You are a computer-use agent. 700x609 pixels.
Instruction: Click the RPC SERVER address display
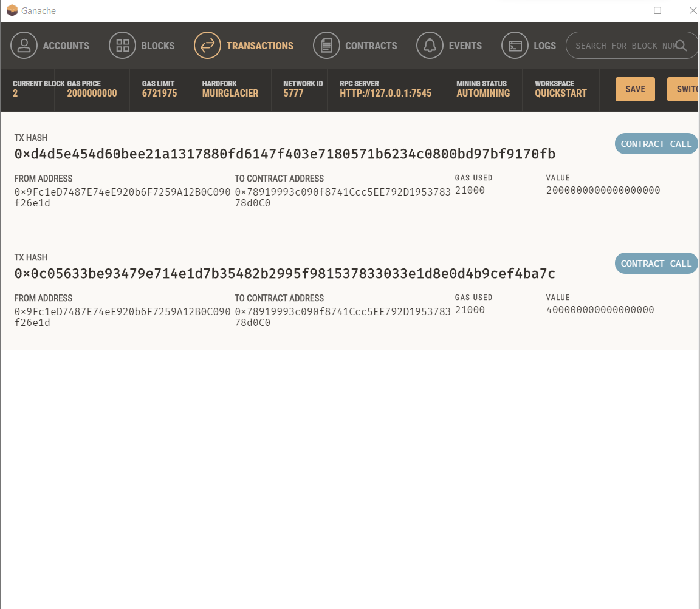click(385, 94)
